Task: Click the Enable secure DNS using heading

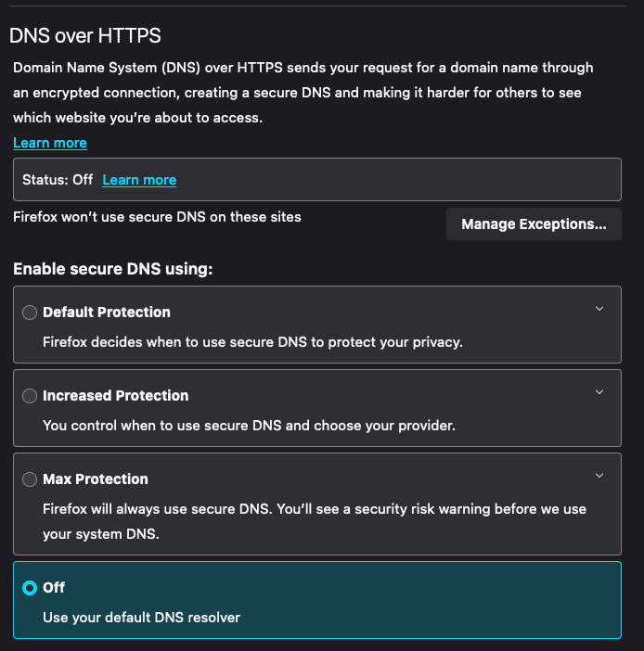Action: [112, 269]
